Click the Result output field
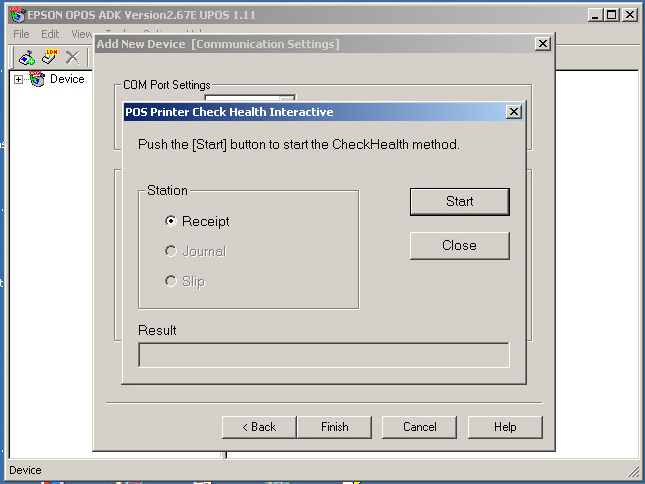 click(x=324, y=355)
